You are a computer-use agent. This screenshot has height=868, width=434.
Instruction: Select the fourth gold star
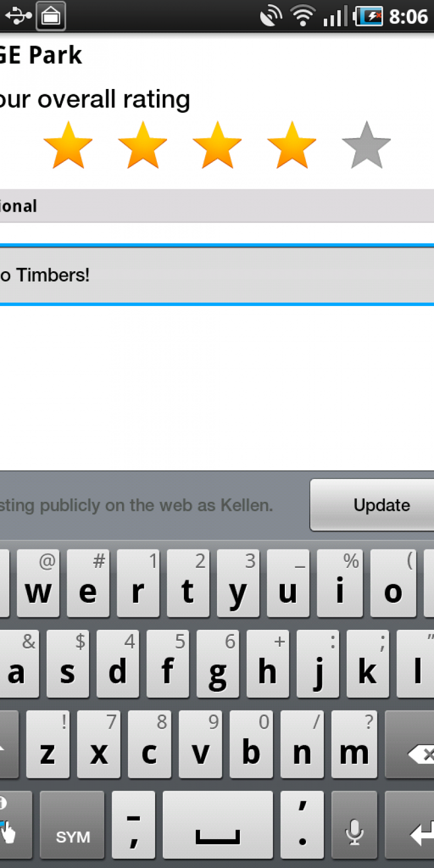pyautogui.click(x=292, y=145)
